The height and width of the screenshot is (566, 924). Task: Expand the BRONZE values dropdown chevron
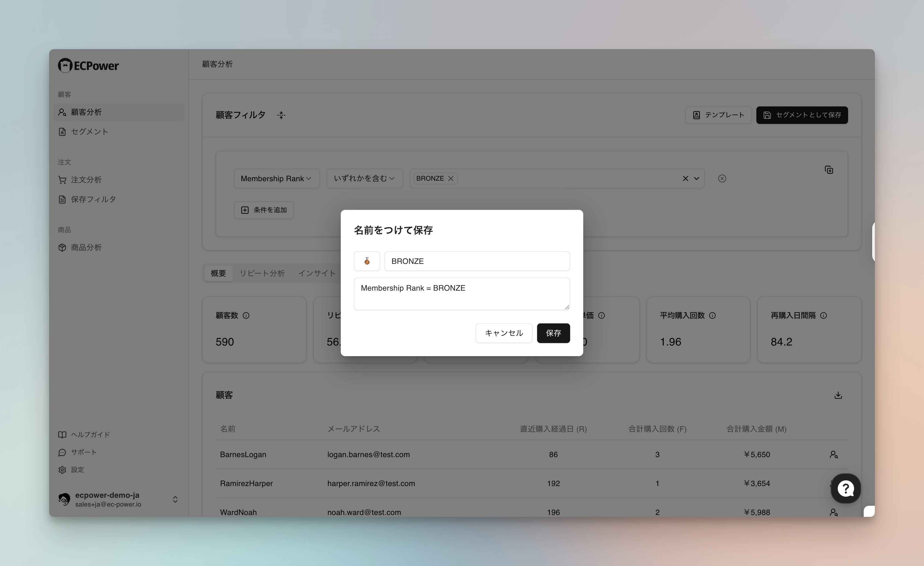click(x=696, y=178)
